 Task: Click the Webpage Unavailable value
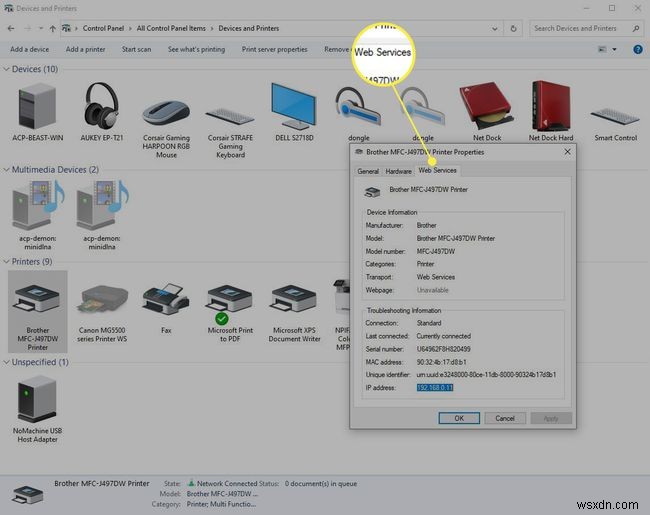[x=432, y=290]
